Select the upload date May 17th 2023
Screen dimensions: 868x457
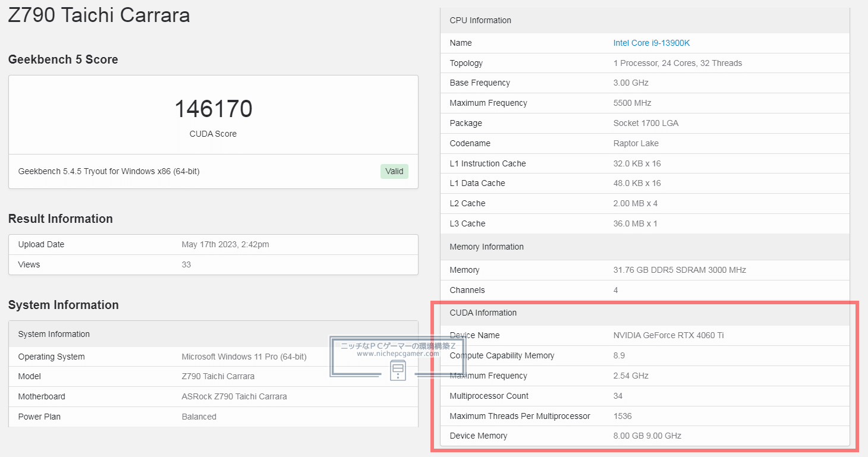pos(225,244)
